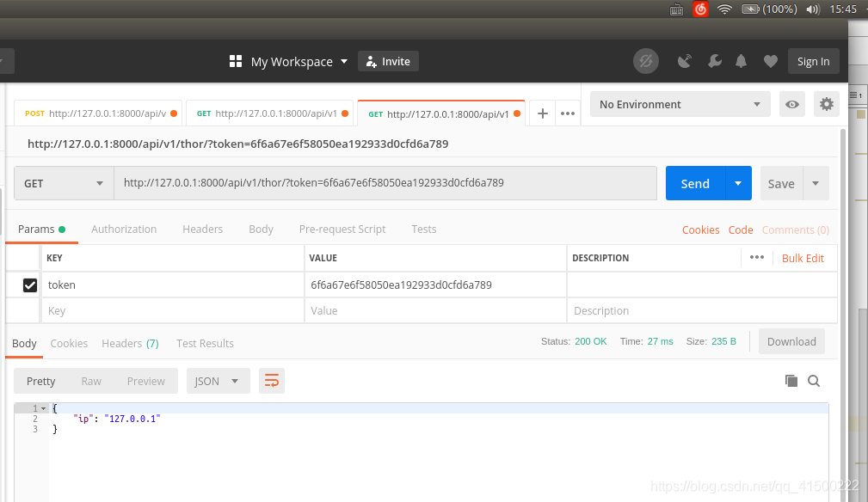Open the GET method dropdown
Image resolution: width=868 pixels, height=502 pixels.
click(64, 184)
